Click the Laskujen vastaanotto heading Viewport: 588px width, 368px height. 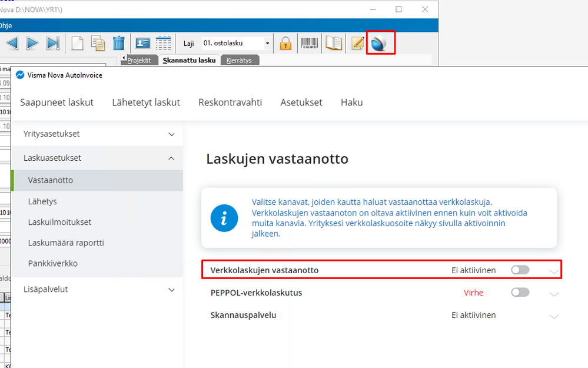pos(277,158)
